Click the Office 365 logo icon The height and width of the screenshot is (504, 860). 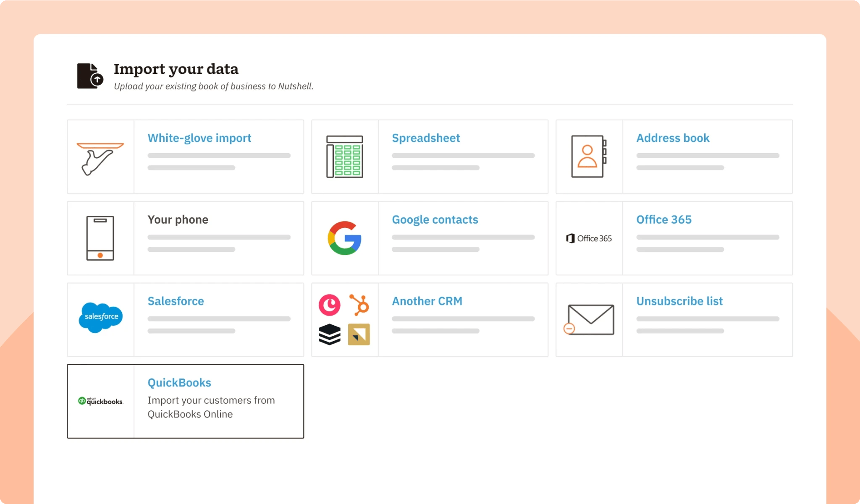[x=589, y=238]
